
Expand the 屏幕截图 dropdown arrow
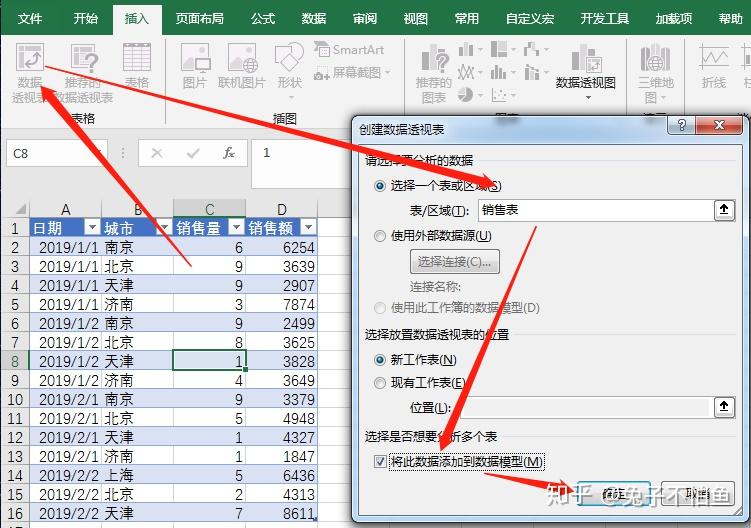[x=387, y=73]
